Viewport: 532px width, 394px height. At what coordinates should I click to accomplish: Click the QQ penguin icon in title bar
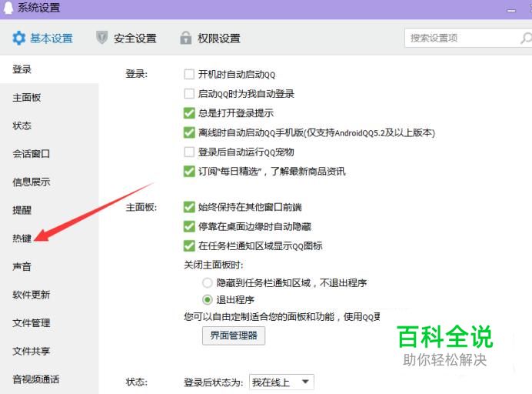tap(8, 8)
